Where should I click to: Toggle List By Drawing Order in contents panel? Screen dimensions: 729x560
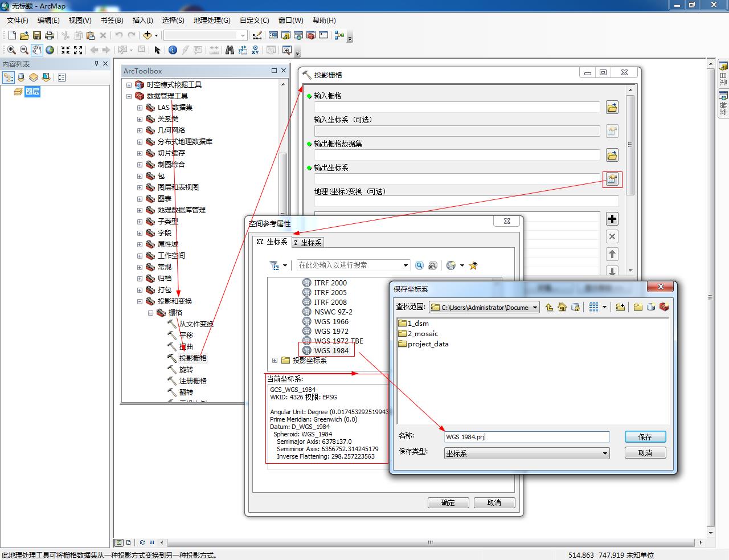point(9,77)
